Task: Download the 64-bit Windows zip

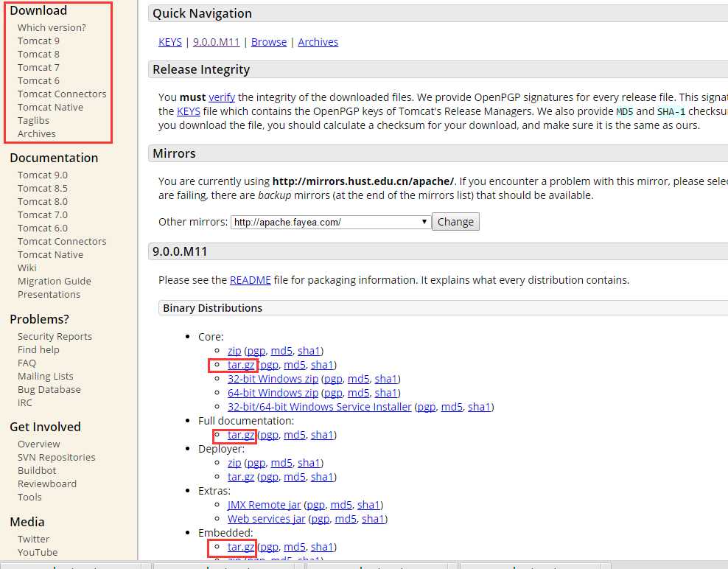Action: click(x=273, y=393)
